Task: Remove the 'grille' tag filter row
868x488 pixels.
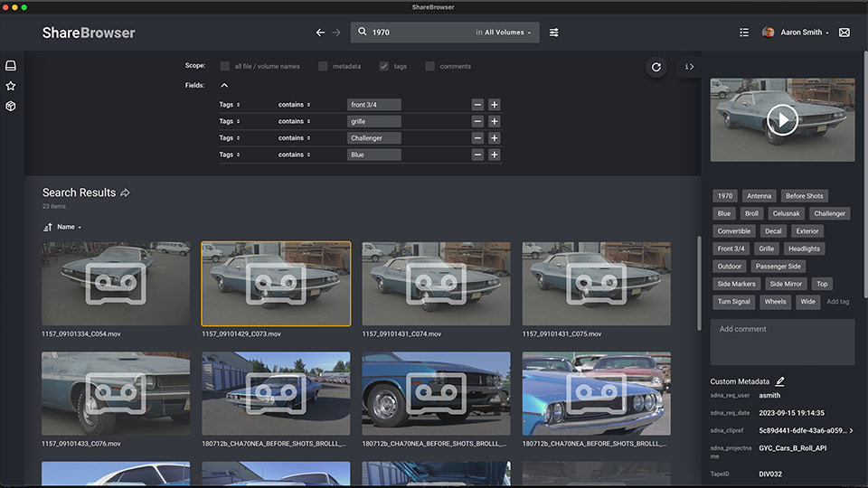Action: (x=477, y=121)
